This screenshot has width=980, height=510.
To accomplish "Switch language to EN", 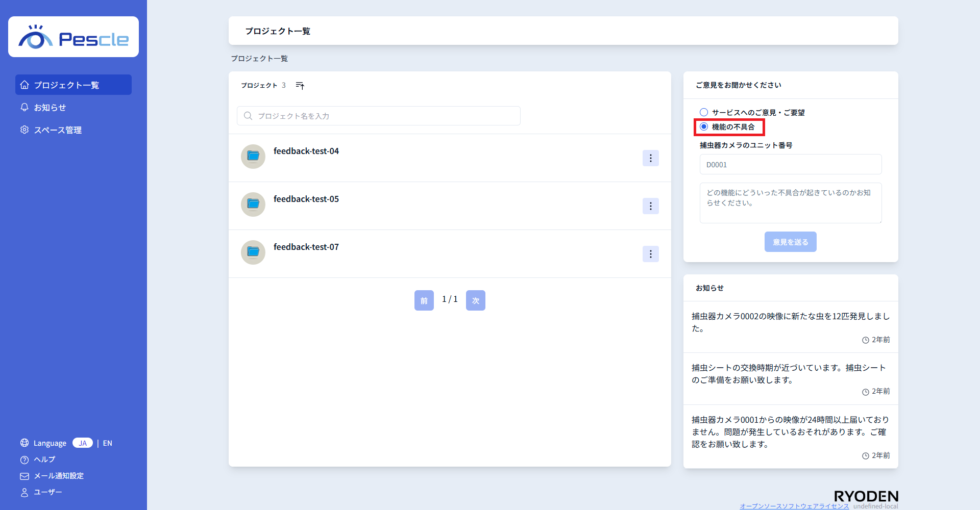I will click(108, 443).
